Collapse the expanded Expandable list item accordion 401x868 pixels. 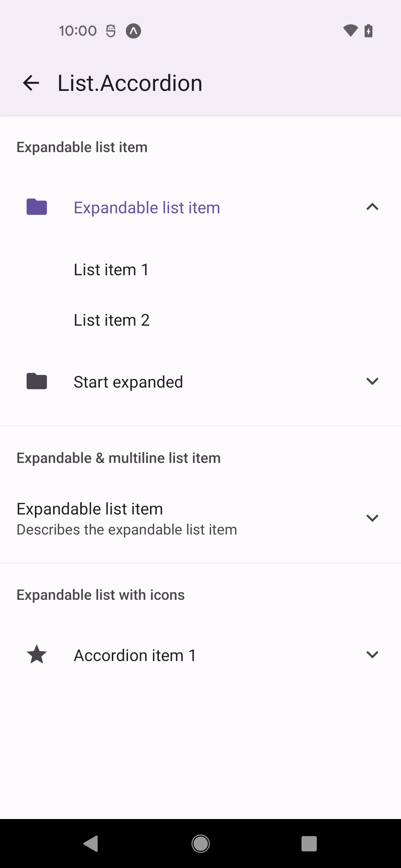pyautogui.click(x=373, y=207)
